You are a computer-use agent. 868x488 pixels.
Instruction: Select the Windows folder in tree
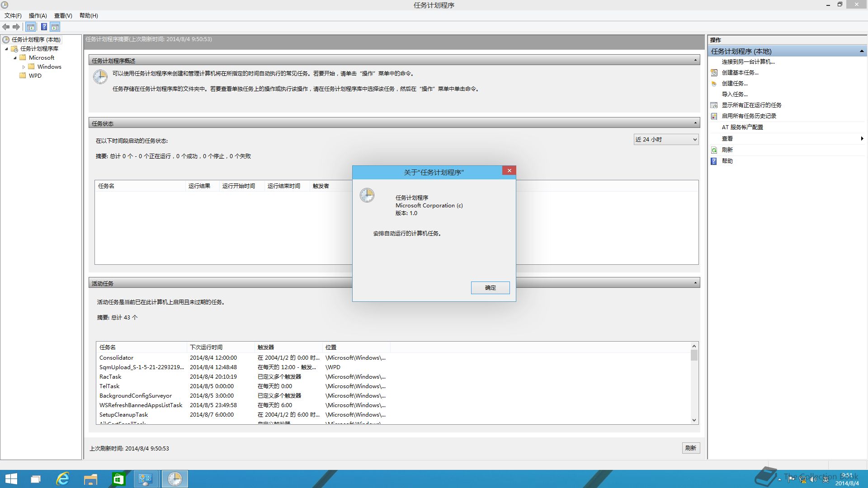49,67
